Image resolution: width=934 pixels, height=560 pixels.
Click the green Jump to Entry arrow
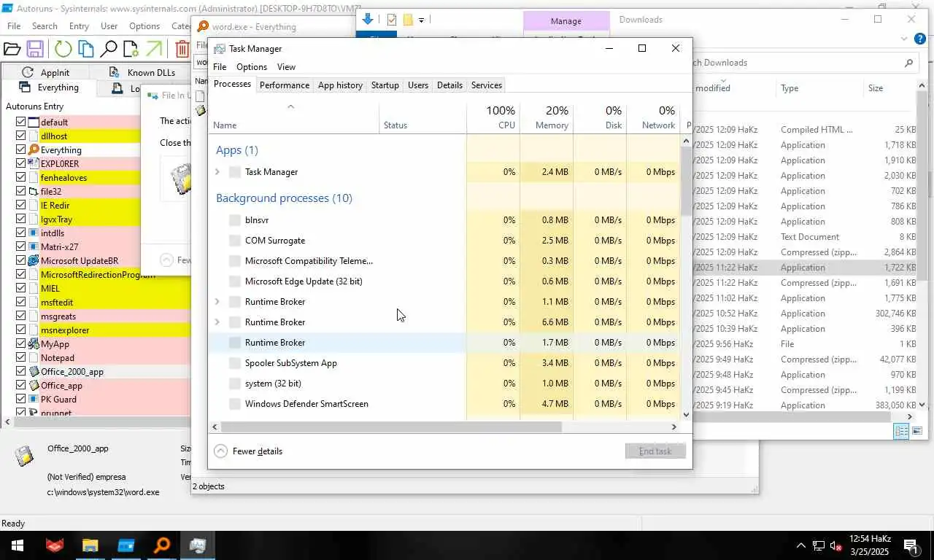coord(153,49)
